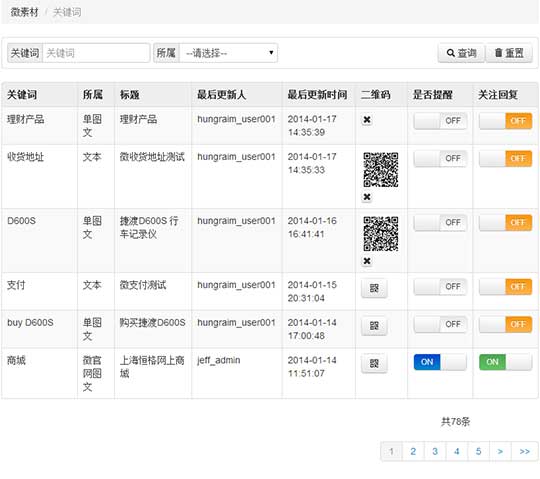Image resolution: width=540 pixels, height=479 pixels.
Task: Enable 关注回复 for 支付 row
Action: [x=505, y=287]
